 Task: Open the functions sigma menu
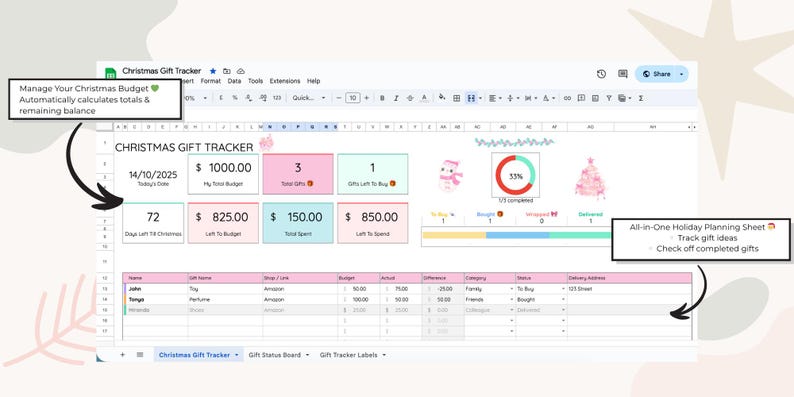coord(641,98)
